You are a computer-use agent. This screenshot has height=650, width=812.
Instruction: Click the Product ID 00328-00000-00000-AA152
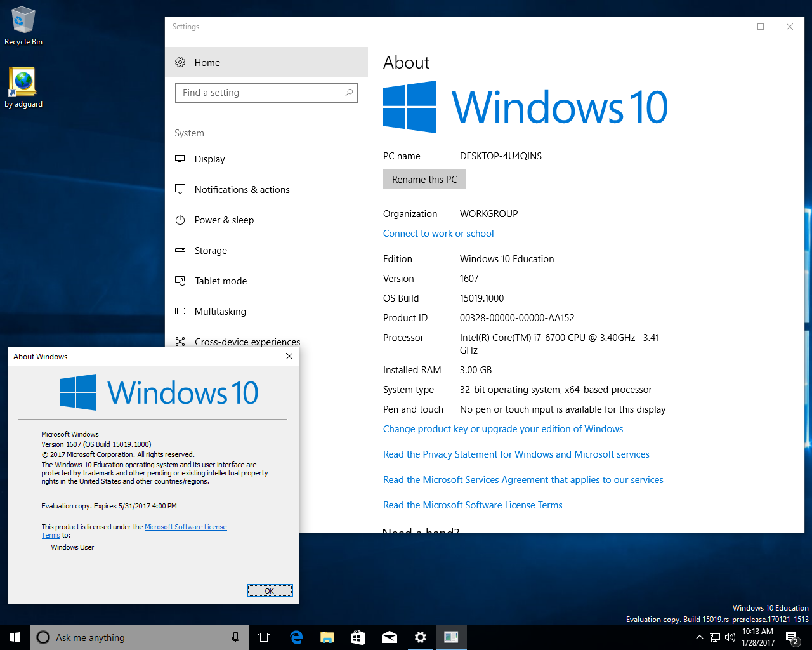[x=517, y=318]
